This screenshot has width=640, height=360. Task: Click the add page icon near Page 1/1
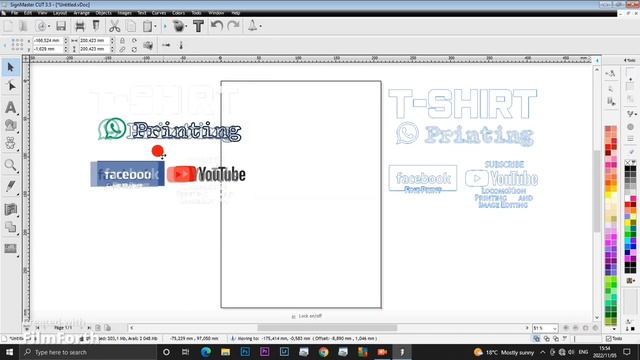tap(98, 327)
